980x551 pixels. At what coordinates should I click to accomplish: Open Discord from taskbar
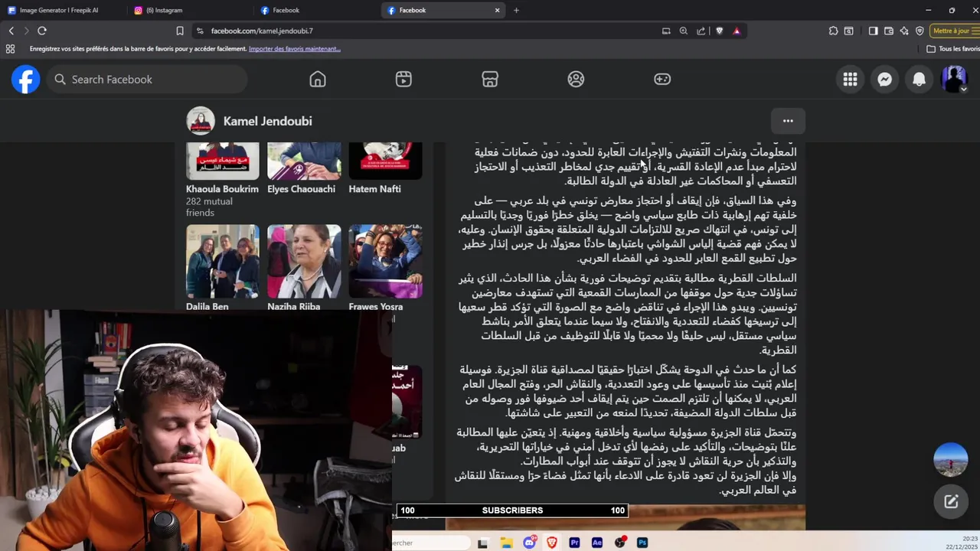click(x=529, y=543)
